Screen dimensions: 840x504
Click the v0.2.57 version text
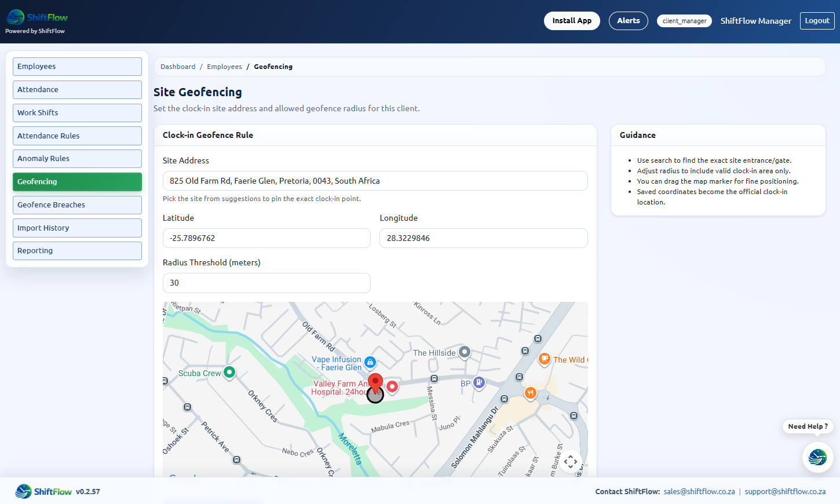tap(88, 492)
